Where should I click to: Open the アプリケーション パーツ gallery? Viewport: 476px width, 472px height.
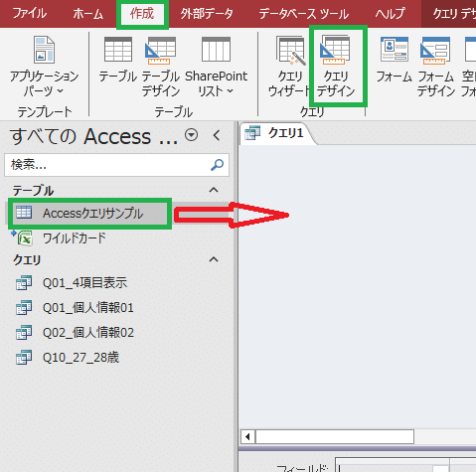[x=44, y=67]
